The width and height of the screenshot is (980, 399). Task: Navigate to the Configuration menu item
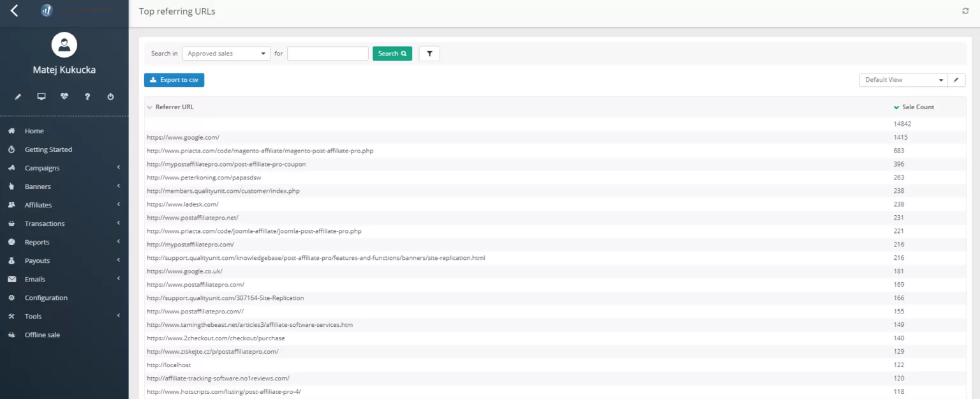(x=46, y=297)
